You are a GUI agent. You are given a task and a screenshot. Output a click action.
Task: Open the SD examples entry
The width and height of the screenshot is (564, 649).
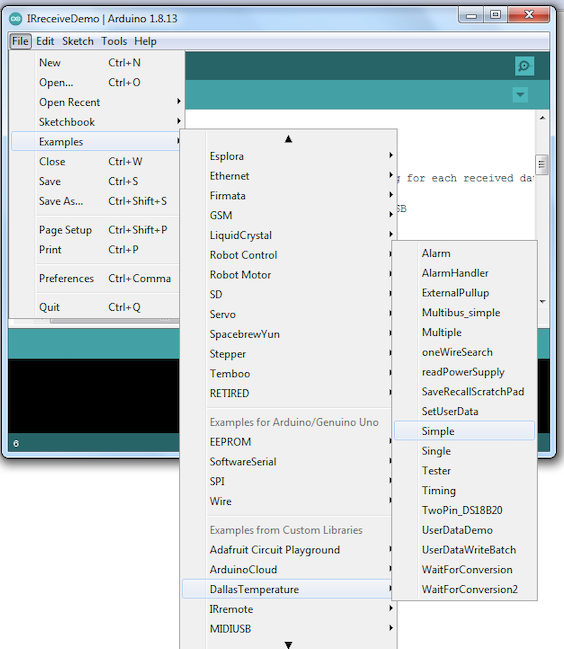pos(287,294)
